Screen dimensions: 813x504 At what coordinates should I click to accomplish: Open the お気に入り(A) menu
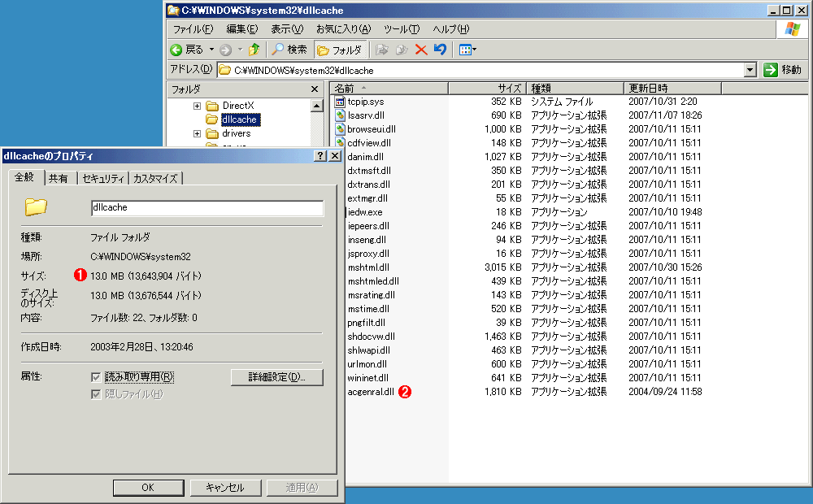(x=344, y=29)
